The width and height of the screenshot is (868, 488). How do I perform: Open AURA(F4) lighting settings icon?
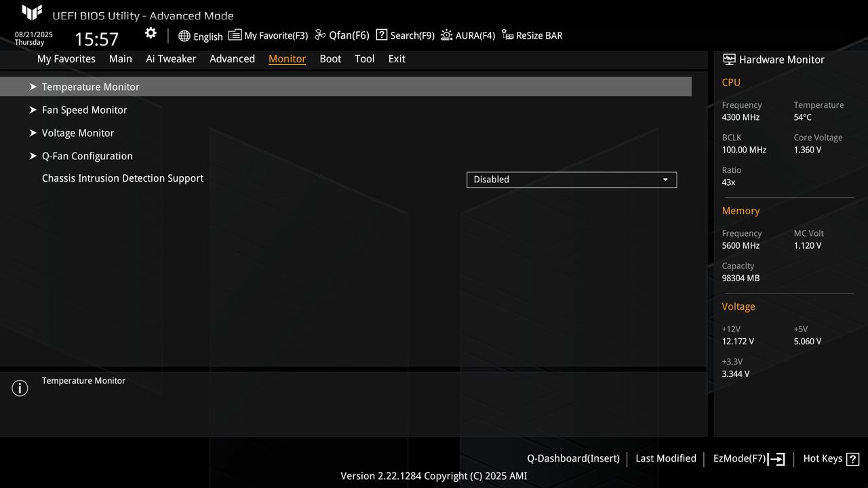[446, 35]
